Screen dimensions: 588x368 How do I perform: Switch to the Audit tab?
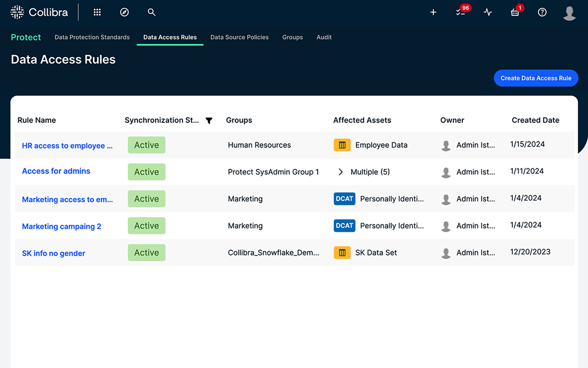point(324,37)
